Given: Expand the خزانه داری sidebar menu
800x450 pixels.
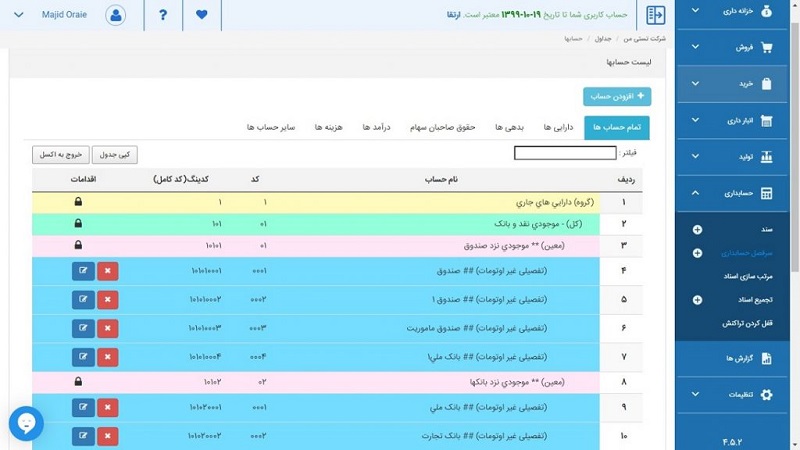Looking at the screenshot, I should 738,11.
